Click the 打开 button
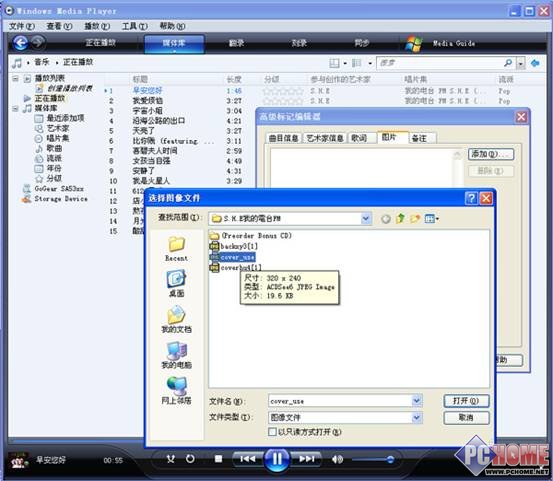Image resolution: width=553 pixels, height=481 pixels. 466,401
